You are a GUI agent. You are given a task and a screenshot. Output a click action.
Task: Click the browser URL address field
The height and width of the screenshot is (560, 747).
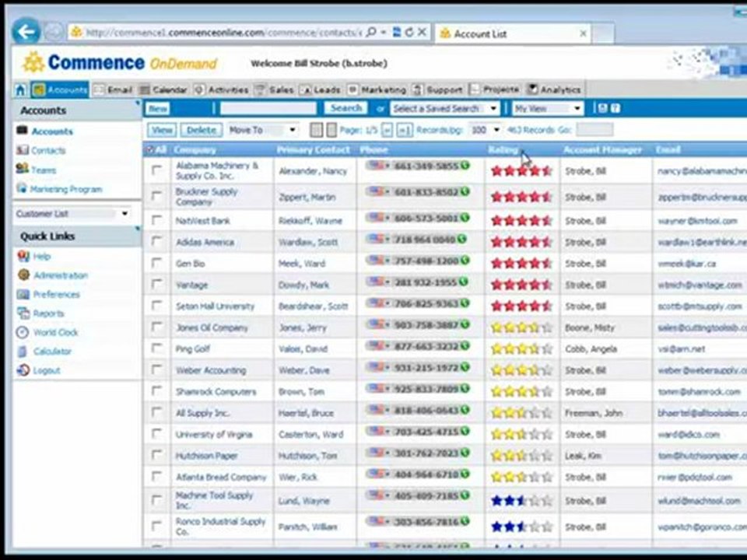pos(223,33)
